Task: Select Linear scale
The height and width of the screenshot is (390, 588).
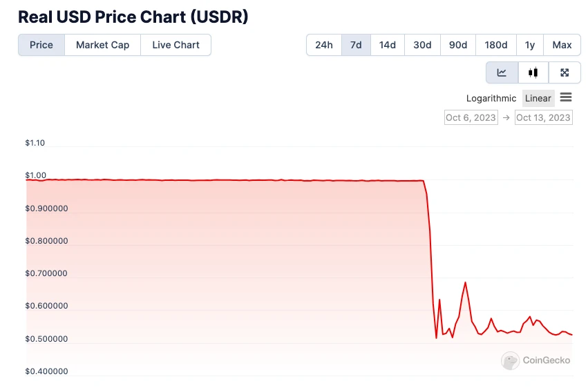Action: 538,98
